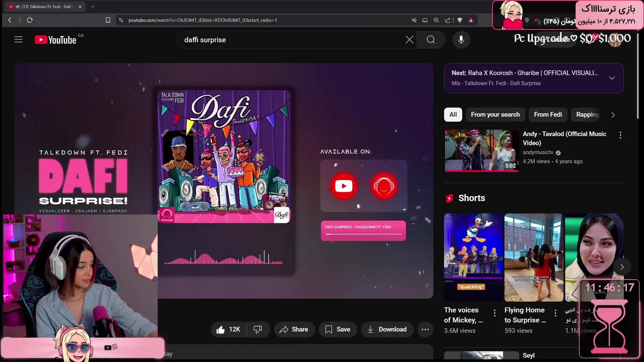Click the Brave Rewards triangle icon
Viewport: 644px width, 362px height.
[x=471, y=20]
